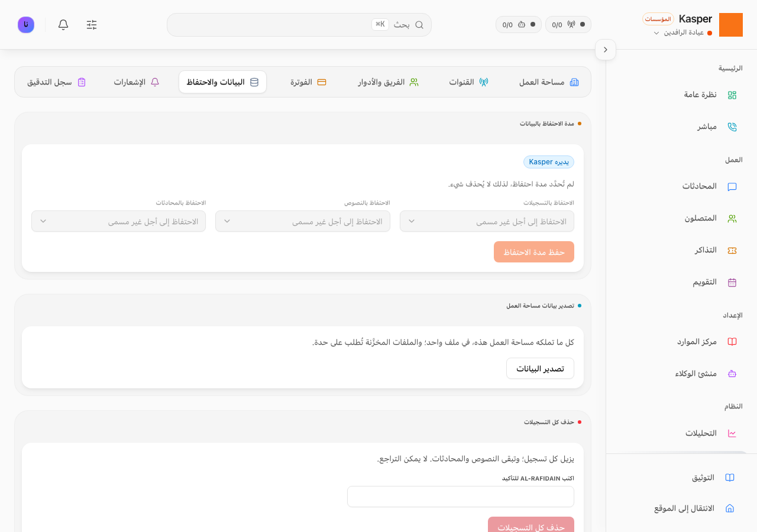Click the تصدير بيانات مساحة العمل heading
757x532 pixels.
point(540,306)
